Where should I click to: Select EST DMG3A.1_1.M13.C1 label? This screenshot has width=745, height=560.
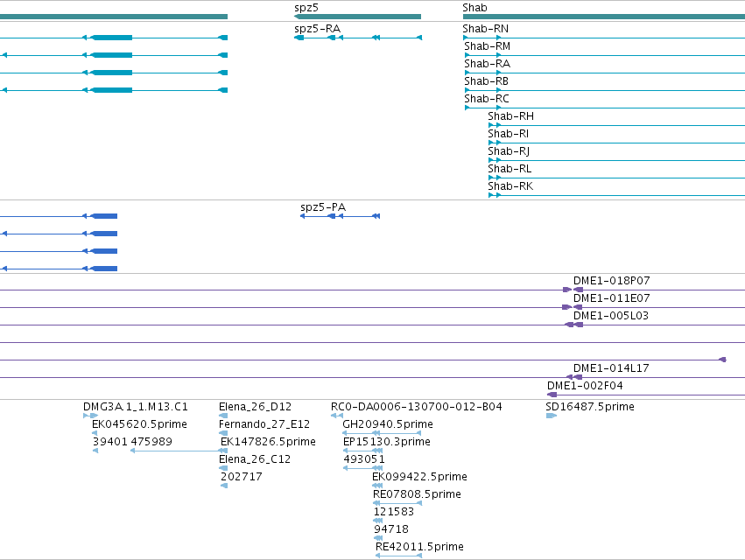coord(136,407)
